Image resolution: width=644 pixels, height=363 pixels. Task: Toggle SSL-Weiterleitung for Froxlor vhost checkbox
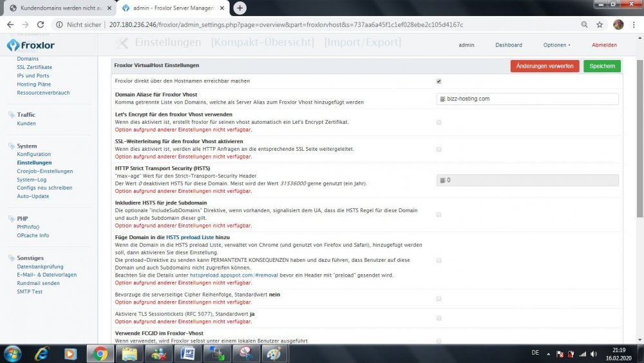[439, 149]
